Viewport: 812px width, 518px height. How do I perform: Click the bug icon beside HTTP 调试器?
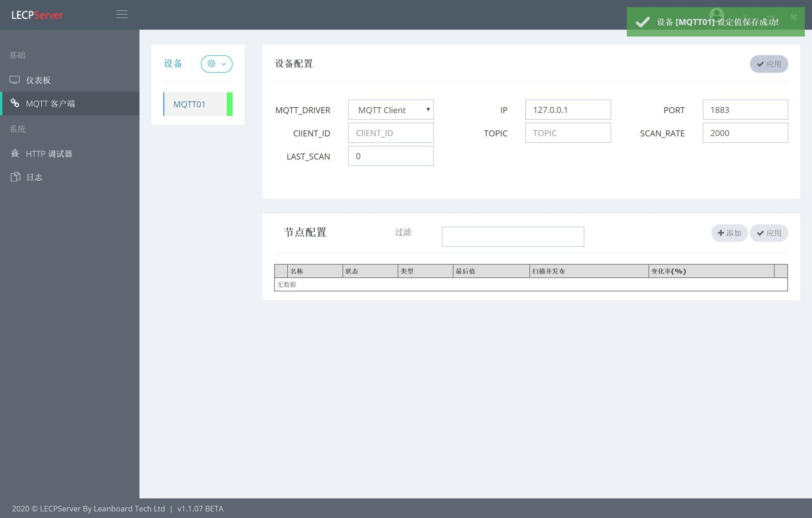[15, 153]
